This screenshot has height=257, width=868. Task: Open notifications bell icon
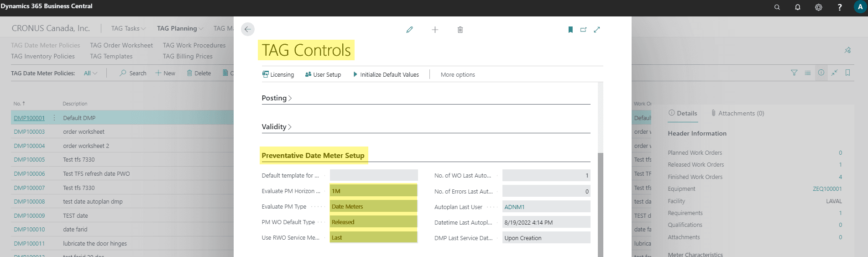point(798,7)
